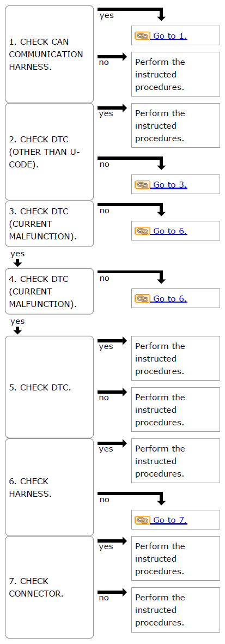Select the "2. CHECK DTC (OTHER THAN U-CODE)" box

49,152
